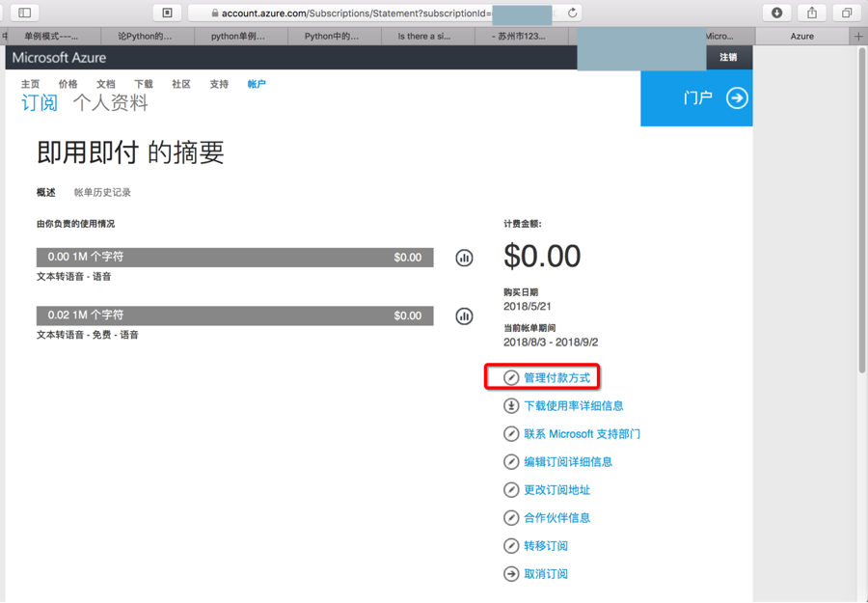Click pencil icon beside 更改订阅地址
The width and height of the screenshot is (868, 603).
(x=511, y=490)
